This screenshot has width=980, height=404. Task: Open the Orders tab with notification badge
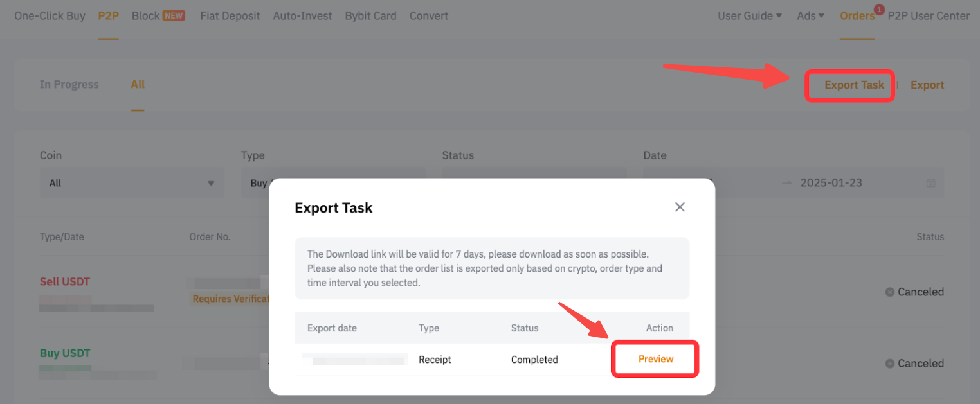tap(857, 15)
